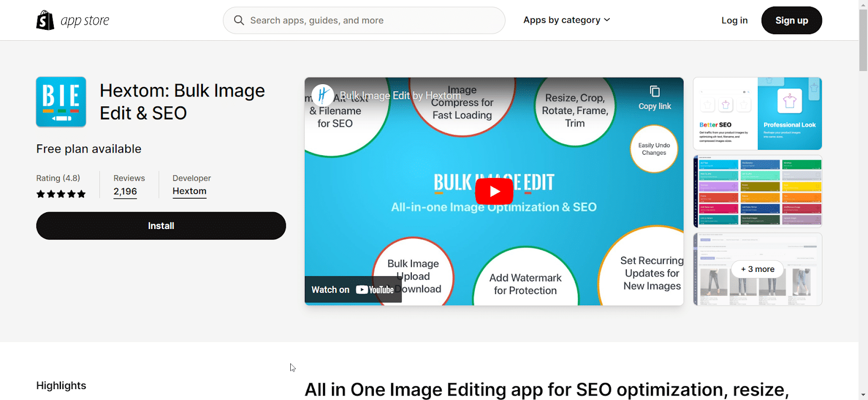Image resolution: width=868 pixels, height=400 pixels.
Task: Open the Log in link
Action: (735, 20)
